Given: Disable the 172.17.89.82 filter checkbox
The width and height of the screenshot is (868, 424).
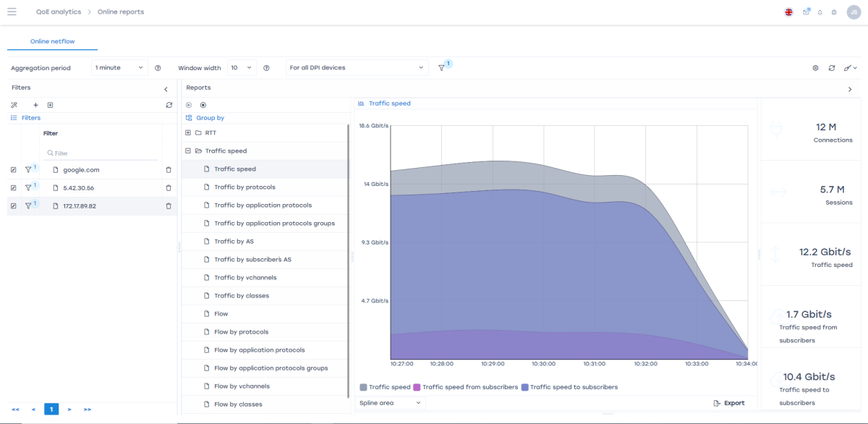Looking at the screenshot, I should 14,205.
